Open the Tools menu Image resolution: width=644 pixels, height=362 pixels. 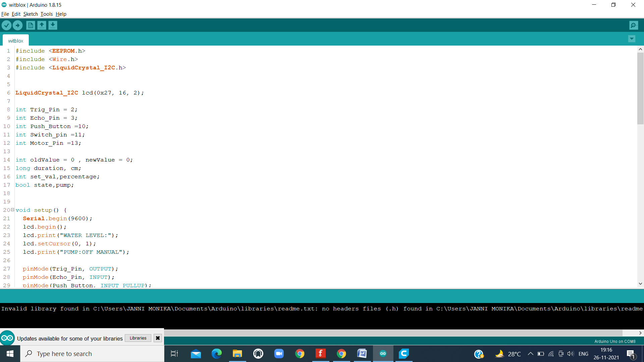click(x=46, y=14)
